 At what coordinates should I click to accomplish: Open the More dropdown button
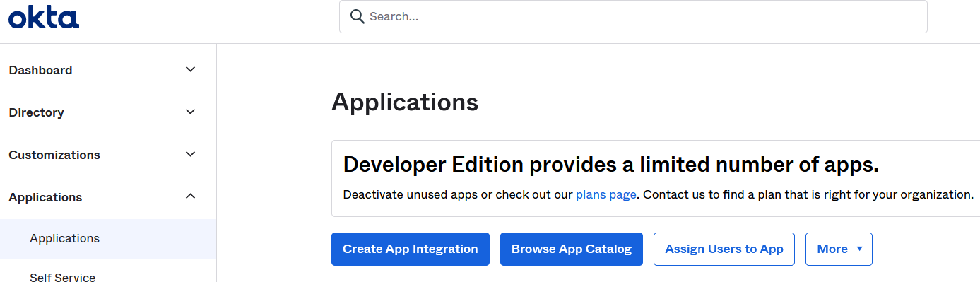click(839, 249)
